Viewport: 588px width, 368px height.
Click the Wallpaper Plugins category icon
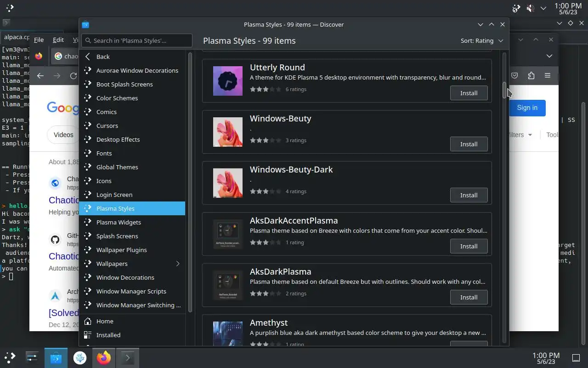(x=88, y=250)
